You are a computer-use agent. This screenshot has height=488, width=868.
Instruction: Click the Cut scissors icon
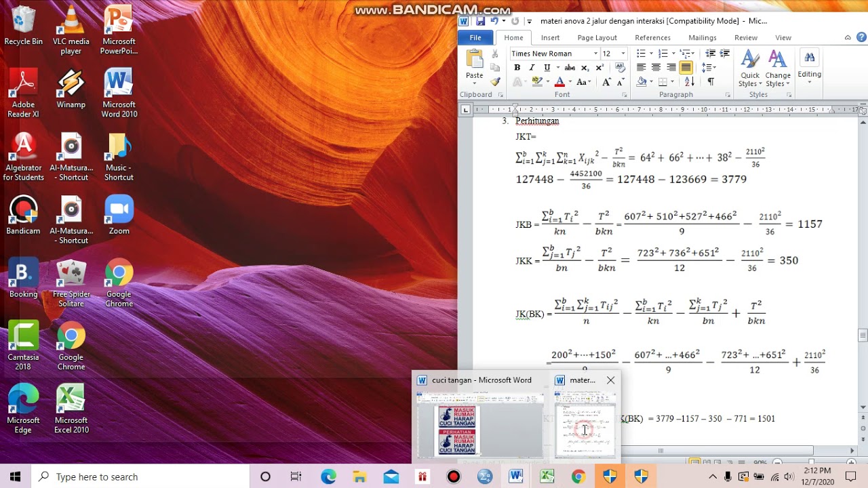click(x=495, y=54)
